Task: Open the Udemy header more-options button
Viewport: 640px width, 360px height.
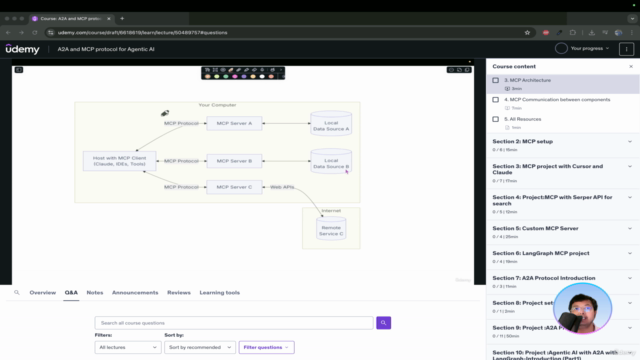Action: [x=626, y=49]
